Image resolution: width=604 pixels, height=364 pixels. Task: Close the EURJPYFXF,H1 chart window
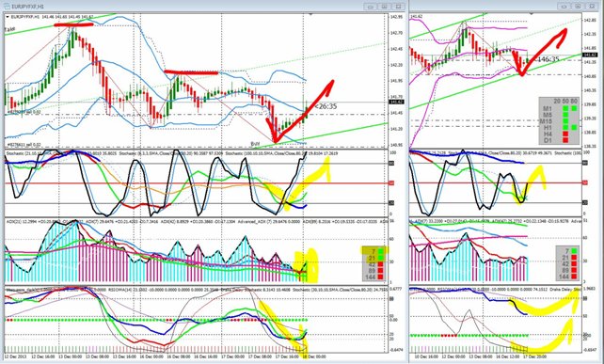pyautogui.click(x=398, y=7)
